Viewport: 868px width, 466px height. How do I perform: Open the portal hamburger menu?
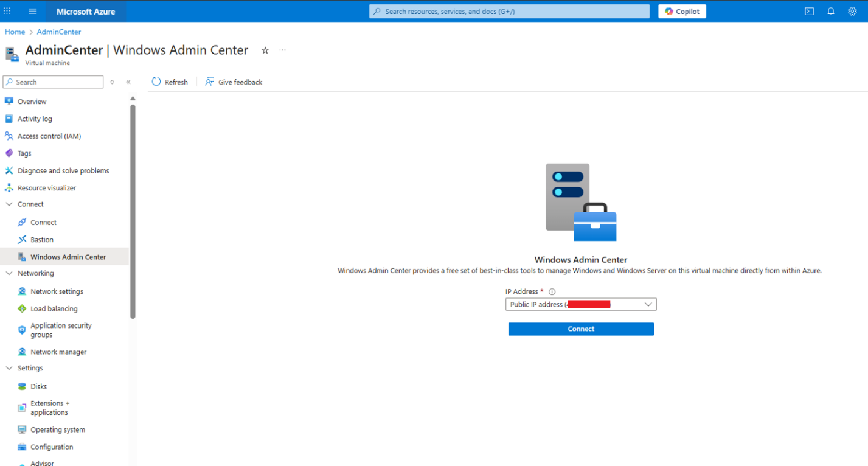(x=33, y=11)
